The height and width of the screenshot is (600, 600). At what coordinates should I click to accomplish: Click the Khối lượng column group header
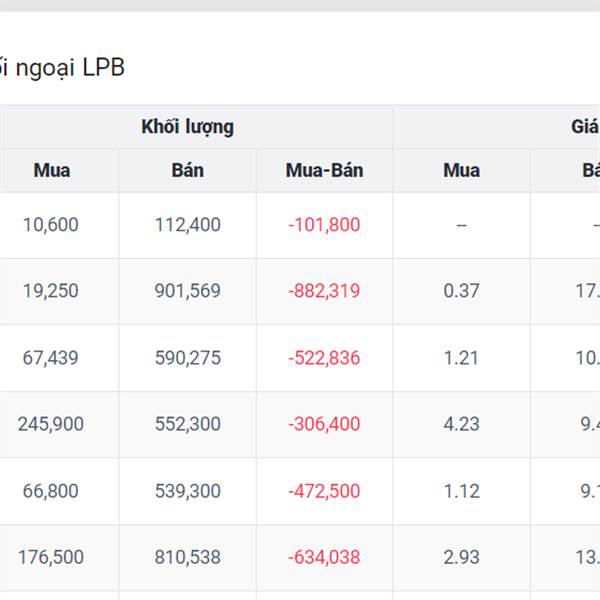pyautogui.click(x=188, y=127)
